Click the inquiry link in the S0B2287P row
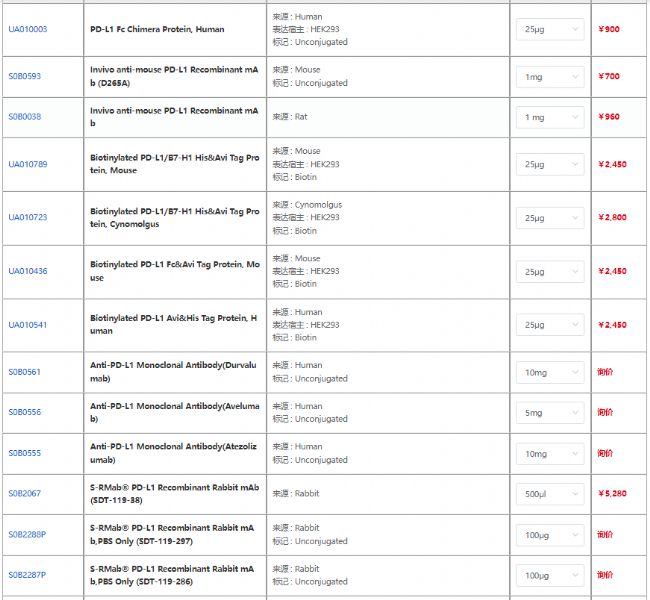The width and height of the screenshot is (650, 600). (x=605, y=575)
